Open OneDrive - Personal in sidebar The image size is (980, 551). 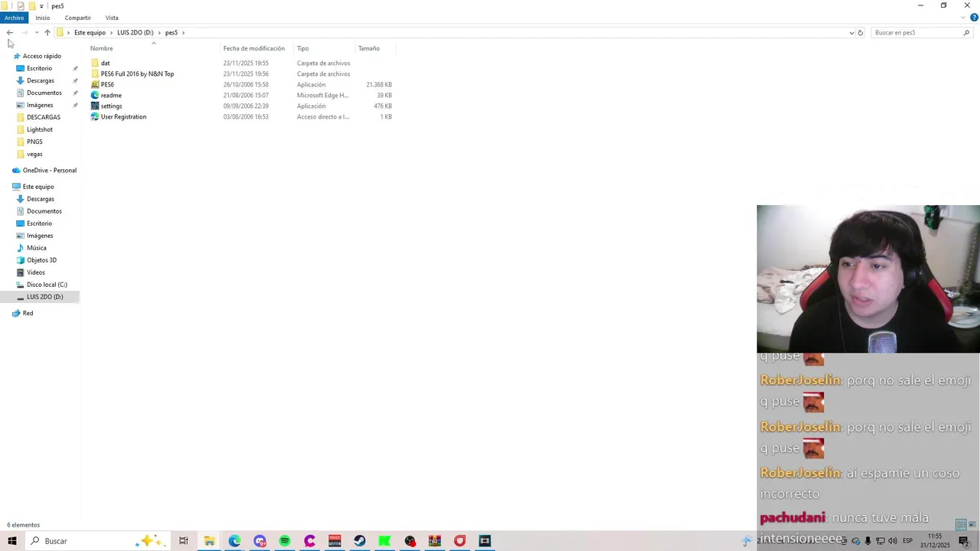[49, 170]
